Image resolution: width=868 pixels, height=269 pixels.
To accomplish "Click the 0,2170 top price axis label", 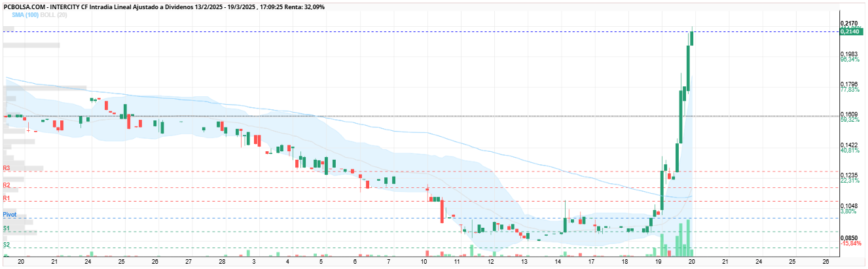I will pyautogui.click(x=848, y=24).
